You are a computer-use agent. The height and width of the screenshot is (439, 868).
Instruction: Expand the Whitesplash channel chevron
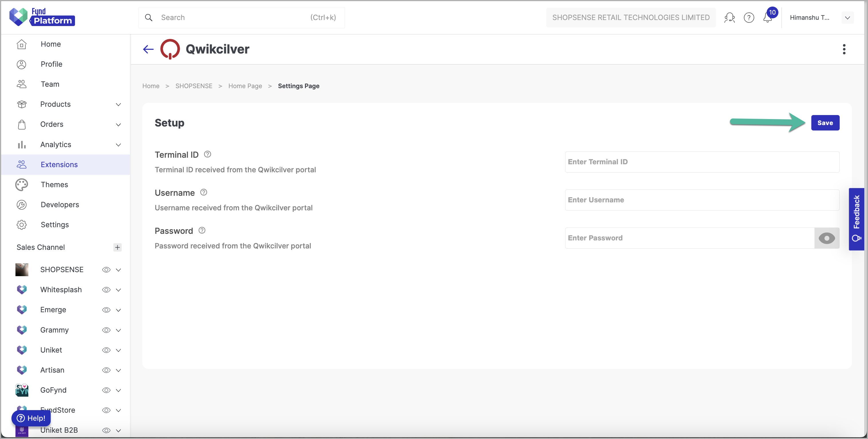(x=118, y=290)
